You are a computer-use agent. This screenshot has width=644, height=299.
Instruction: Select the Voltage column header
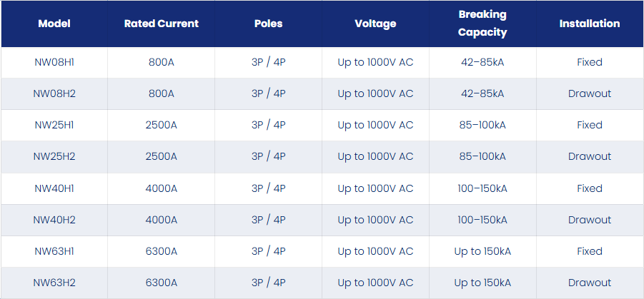click(x=375, y=24)
